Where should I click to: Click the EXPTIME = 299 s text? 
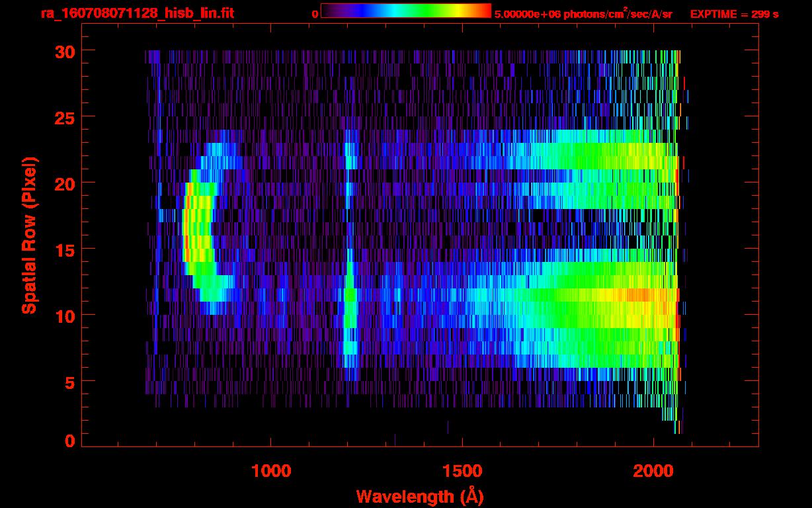pyautogui.click(x=734, y=14)
